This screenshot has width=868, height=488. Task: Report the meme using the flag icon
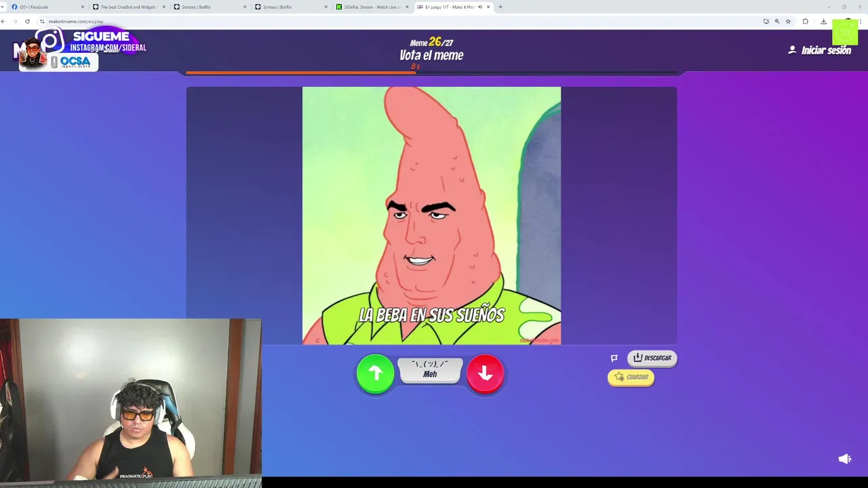(x=614, y=358)
